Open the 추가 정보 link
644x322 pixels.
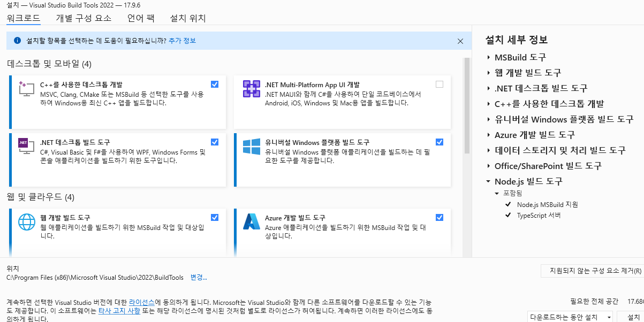pyautogui.click(x=182, y=41)
